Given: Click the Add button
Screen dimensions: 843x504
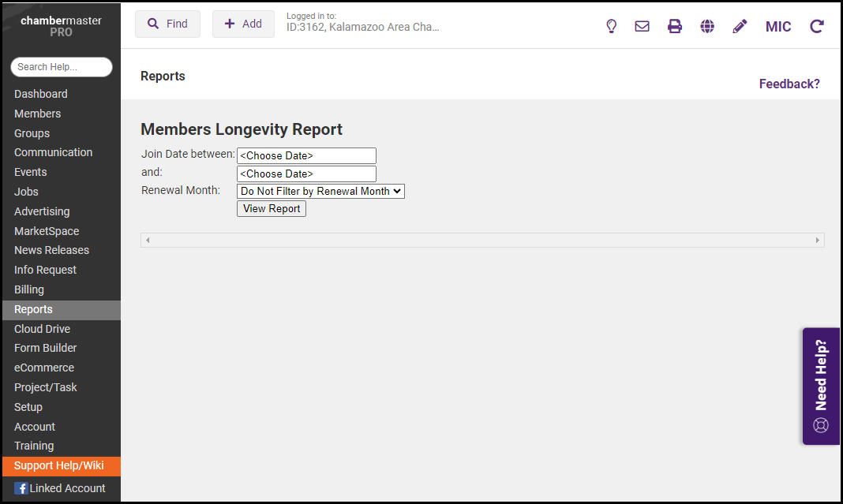Looking at the screenshot, I should click(243, 24).
